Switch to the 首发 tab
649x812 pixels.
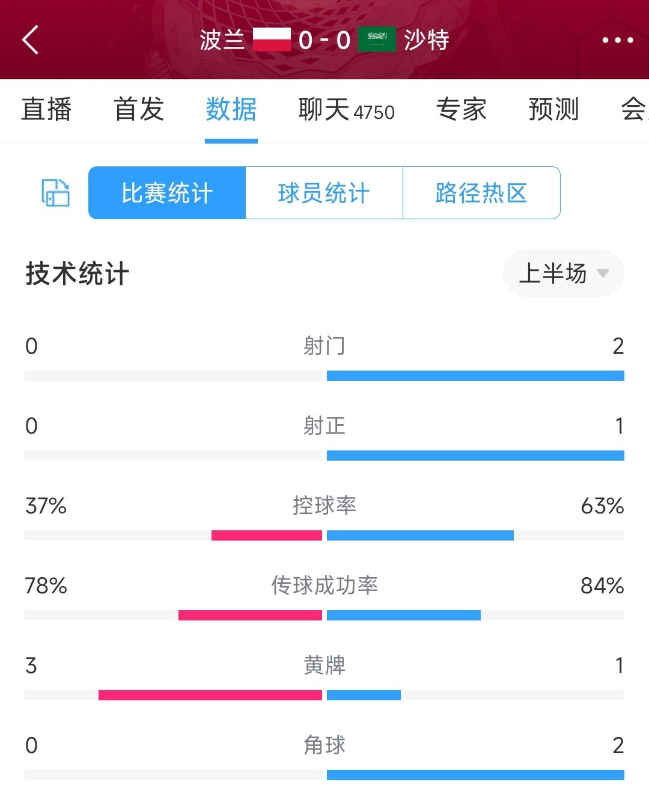click(139, 109)
